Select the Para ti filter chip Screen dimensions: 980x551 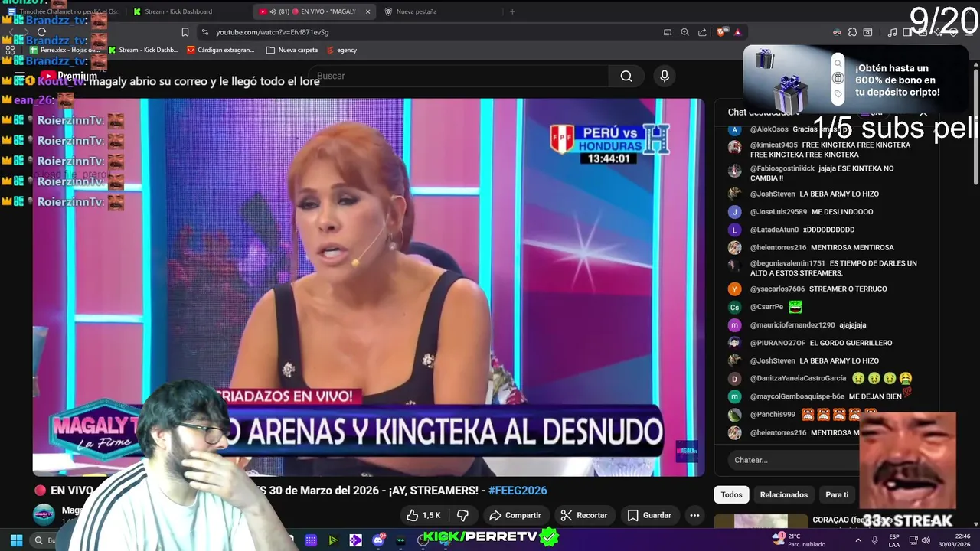(x=837, y=494)
